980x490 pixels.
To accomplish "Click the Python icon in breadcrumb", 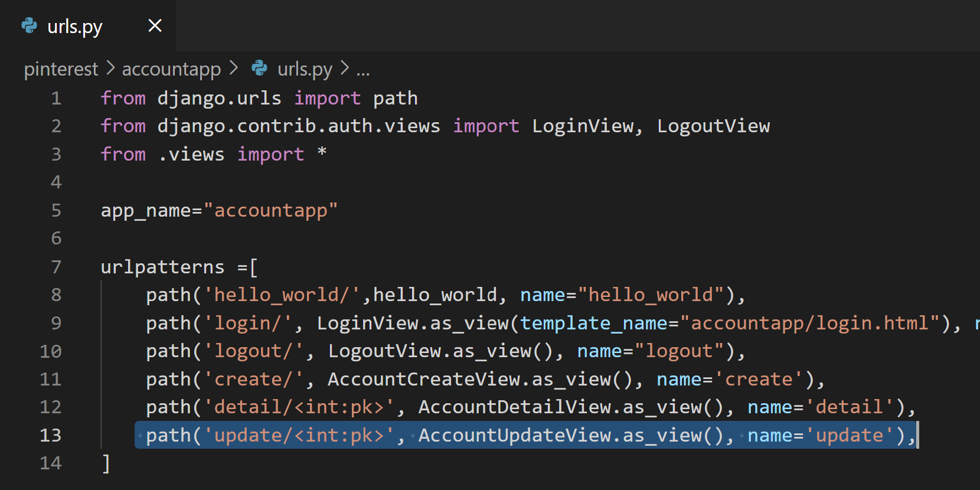I will (260, 68).
